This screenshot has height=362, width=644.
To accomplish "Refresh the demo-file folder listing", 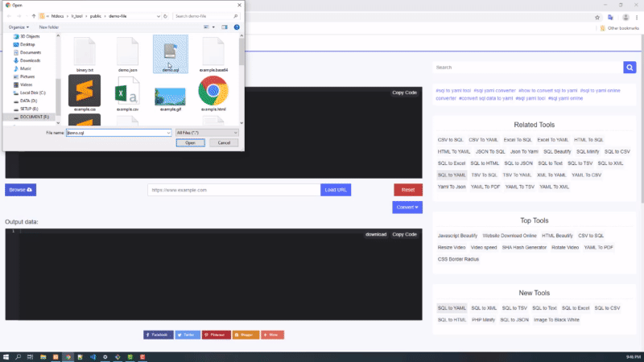I will (x=167, y=15).
